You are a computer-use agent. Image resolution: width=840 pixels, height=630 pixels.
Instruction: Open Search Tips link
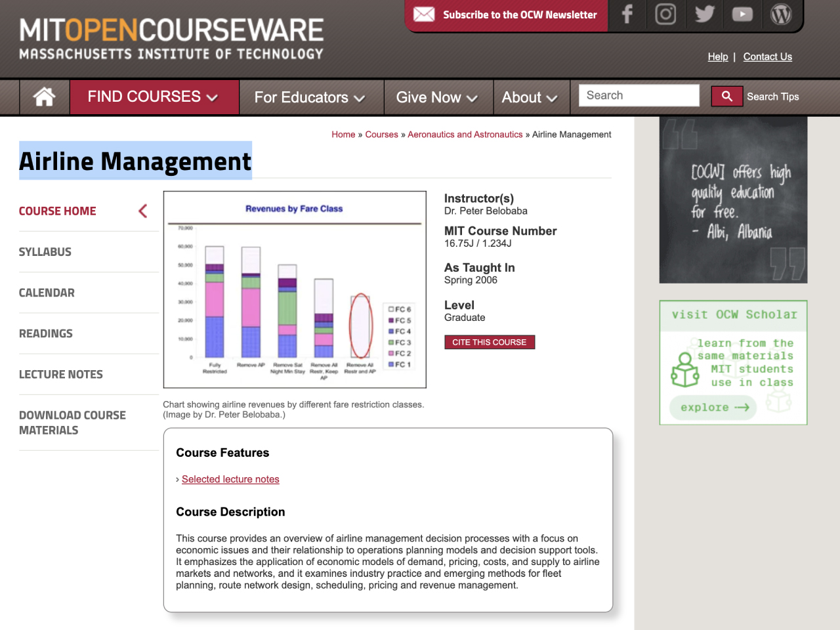pyautogui.click(x=773, y=96)
